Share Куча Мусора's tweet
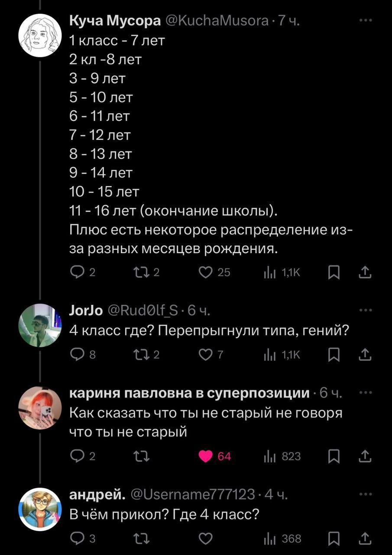Screen dimensions: 392x555 pyautogui.click(x=365, y=272)
